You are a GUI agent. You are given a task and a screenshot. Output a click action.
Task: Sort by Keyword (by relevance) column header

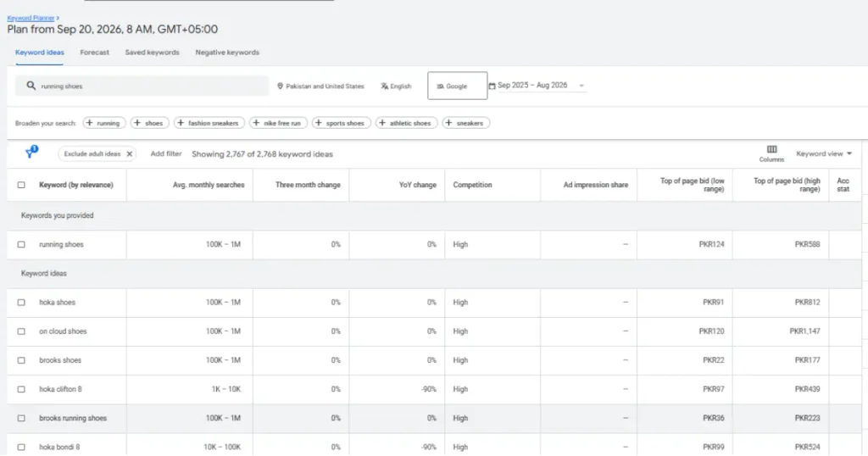coord(75,185)
